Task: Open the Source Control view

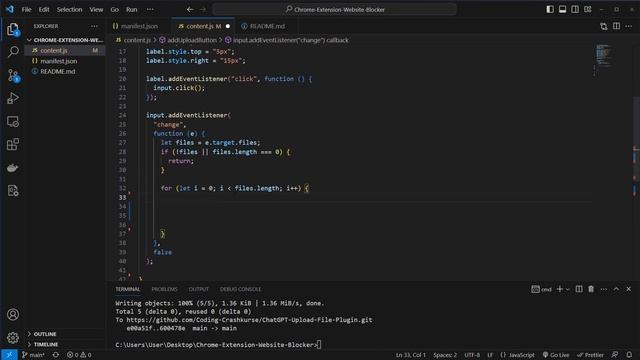Action: point(13,75)
